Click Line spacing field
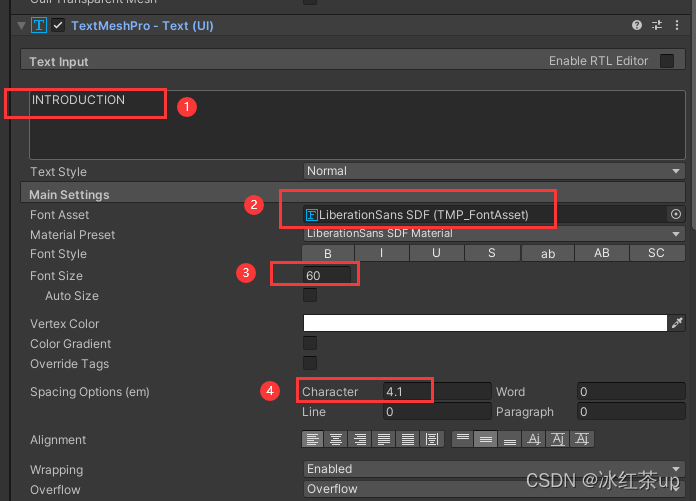This screenshot has height=501, width=696. (437, 411)
